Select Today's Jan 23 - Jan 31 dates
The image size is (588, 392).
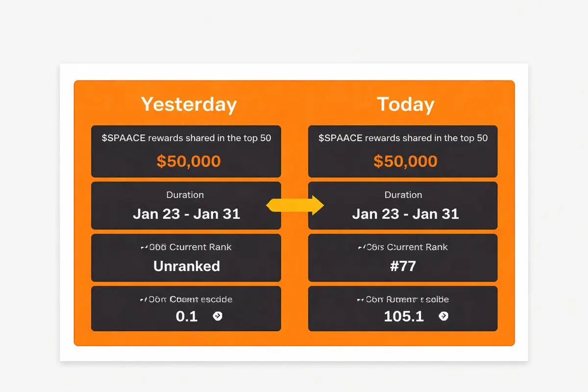pos(406,214)
